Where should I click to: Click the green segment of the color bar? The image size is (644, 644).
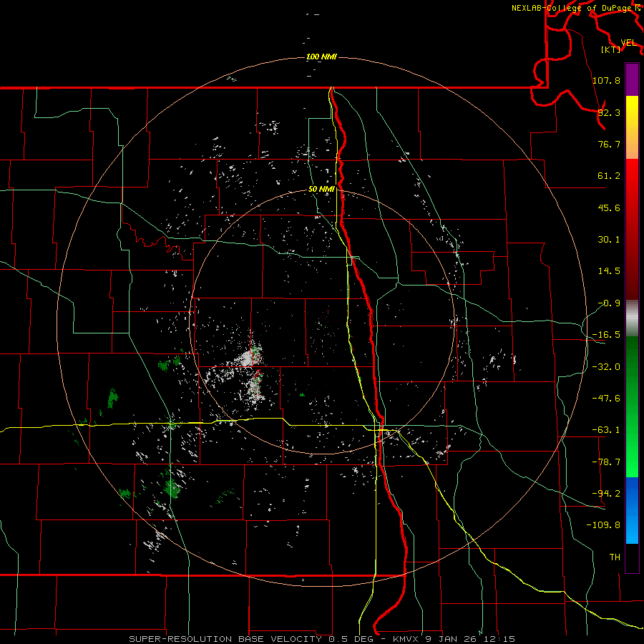tap(632, 406)
